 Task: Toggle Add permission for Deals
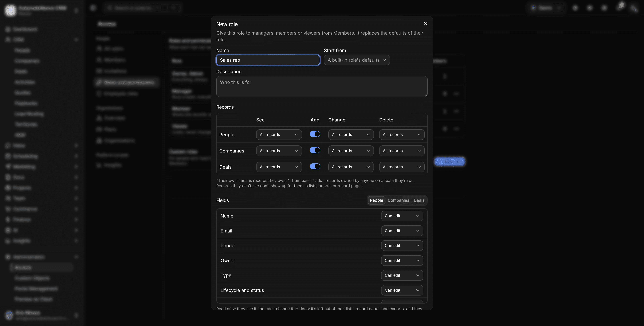click(315, 167)
